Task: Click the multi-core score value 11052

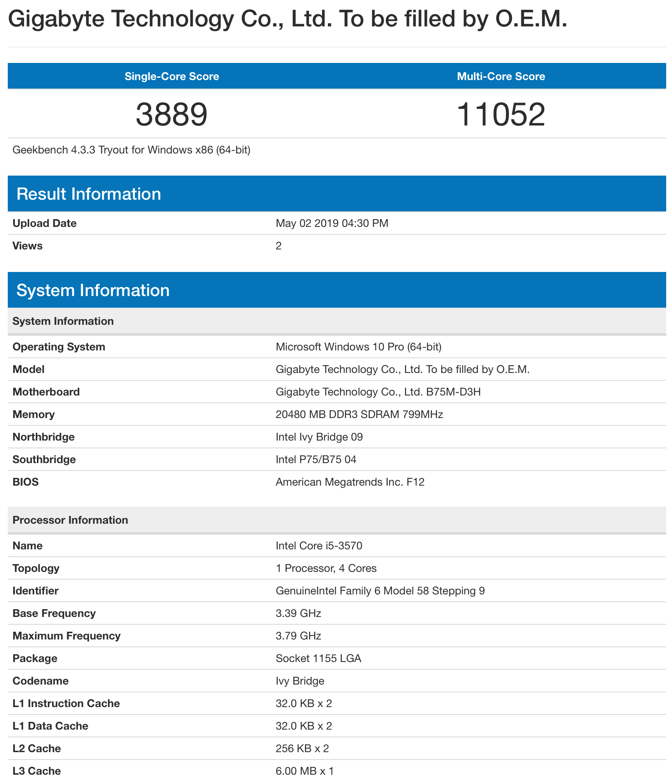Action: [x=501, y=114]
